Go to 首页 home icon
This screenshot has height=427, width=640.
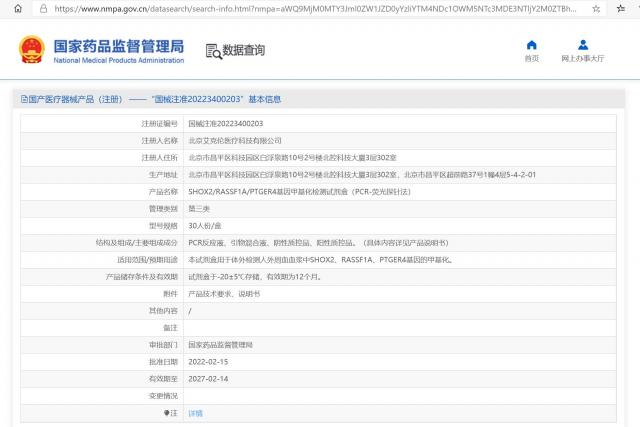point(531,45)
